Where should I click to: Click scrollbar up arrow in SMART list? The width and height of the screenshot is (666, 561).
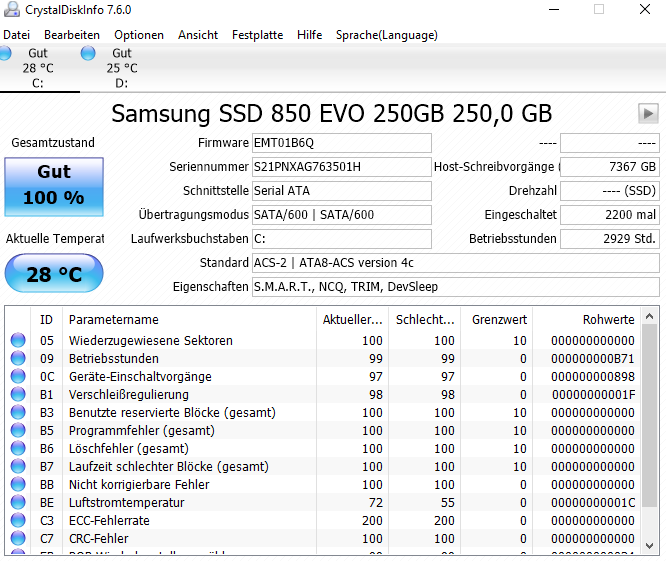pyautogui.click(x=649, y=316)
